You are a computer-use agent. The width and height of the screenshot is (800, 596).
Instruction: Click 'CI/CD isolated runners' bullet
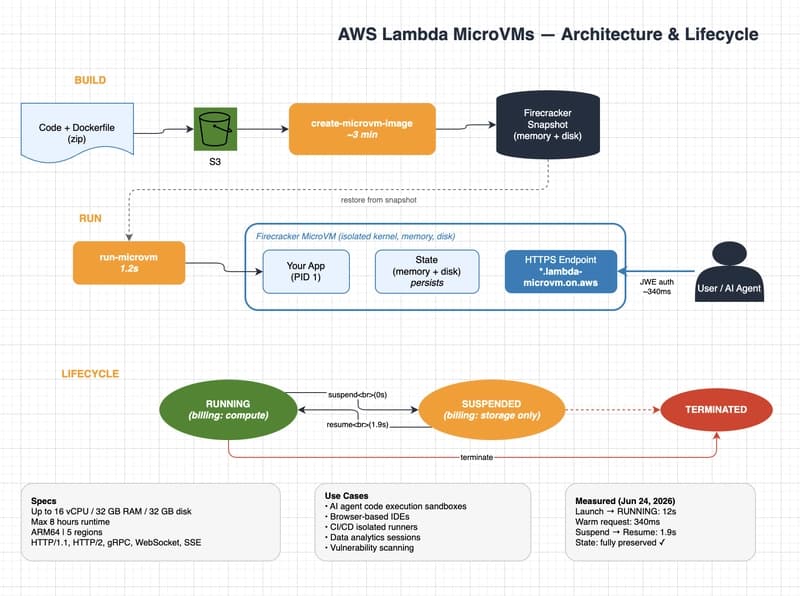pyautogui.click(x=371, y=527)
